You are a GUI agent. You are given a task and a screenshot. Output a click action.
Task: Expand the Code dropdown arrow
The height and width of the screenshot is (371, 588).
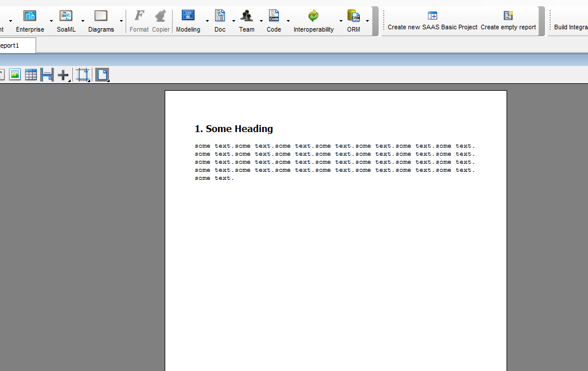288,21
